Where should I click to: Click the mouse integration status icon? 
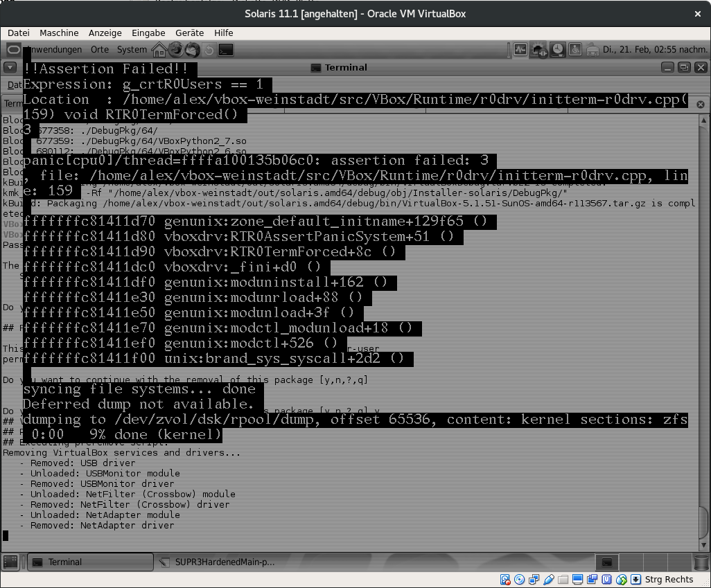point(621,580)
